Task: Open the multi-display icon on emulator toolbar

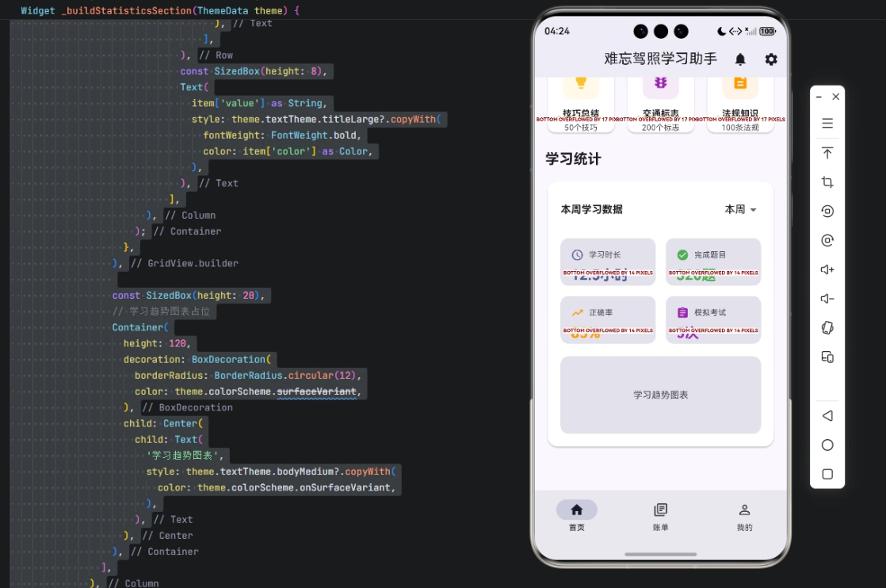Action: 827,357
